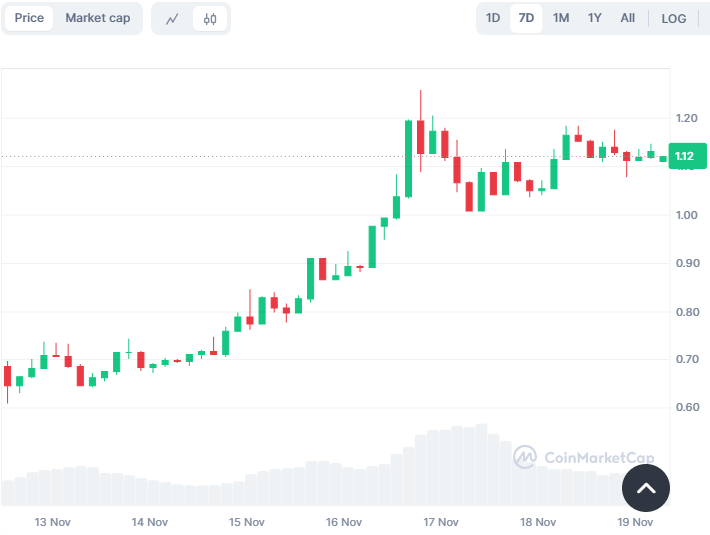Choose the 1M time range
Viewport: 710px width, 535px height.
click(561, 18)
